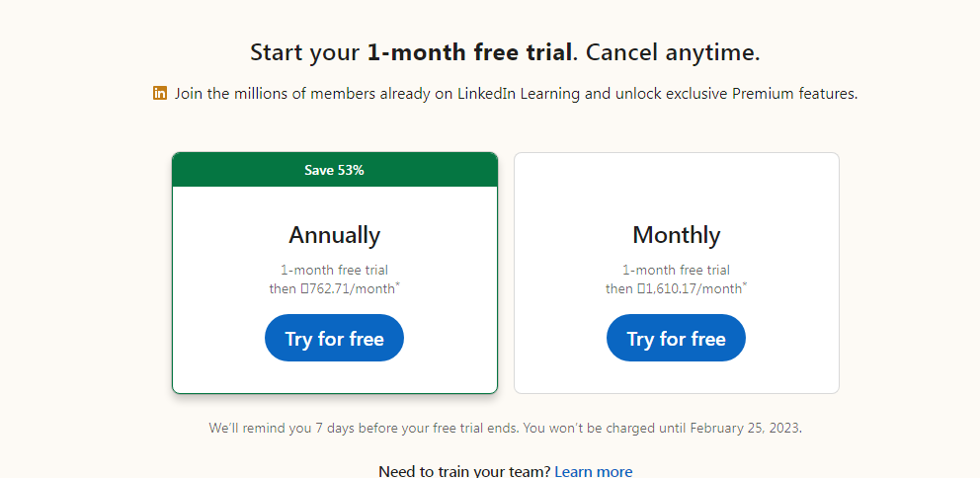Click the Annually heading
The height and width of the screenshot is (478, 980).
coord(334,236)
